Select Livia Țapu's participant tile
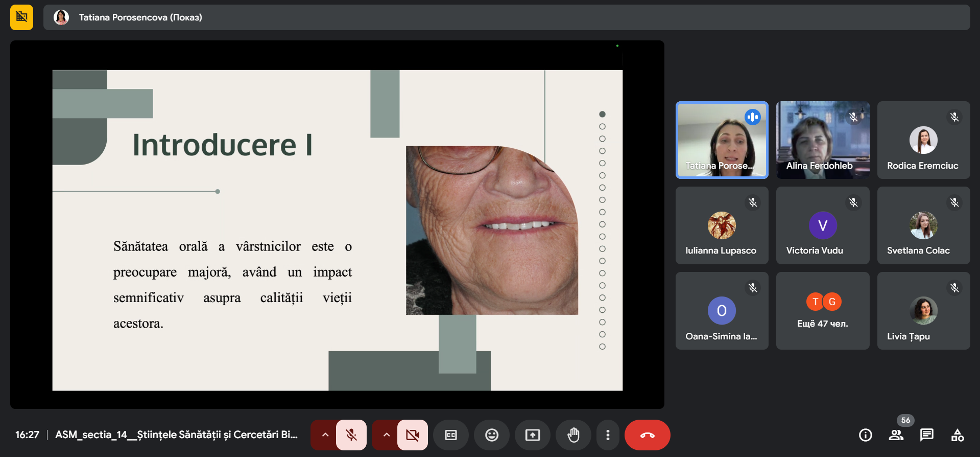The image size is (980, 457). point(924,311)
